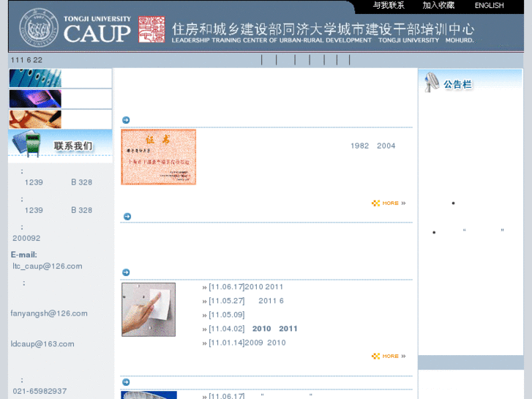Open the orange pen sidebar banner
Screen dimensions: 532x399
(35, 119)
